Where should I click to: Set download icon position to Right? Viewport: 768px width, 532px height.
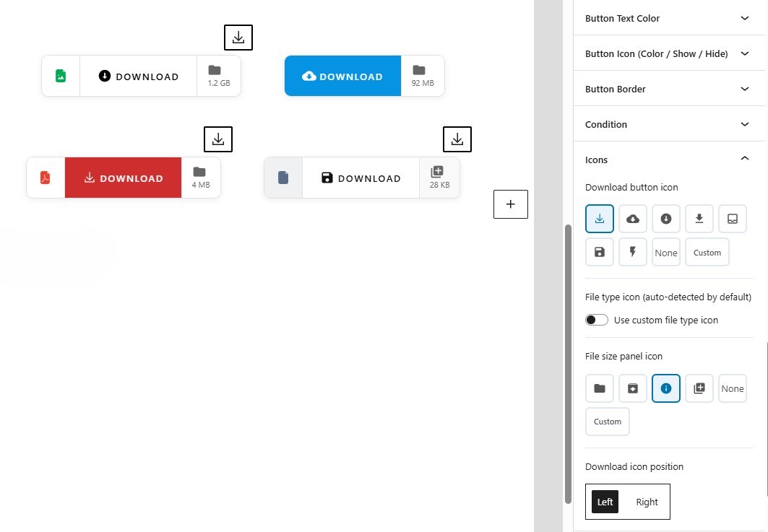tap(647, 502)
